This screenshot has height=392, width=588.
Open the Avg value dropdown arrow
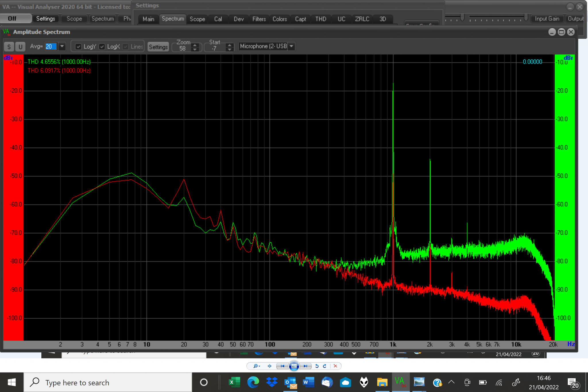click(x=62, y=46)
